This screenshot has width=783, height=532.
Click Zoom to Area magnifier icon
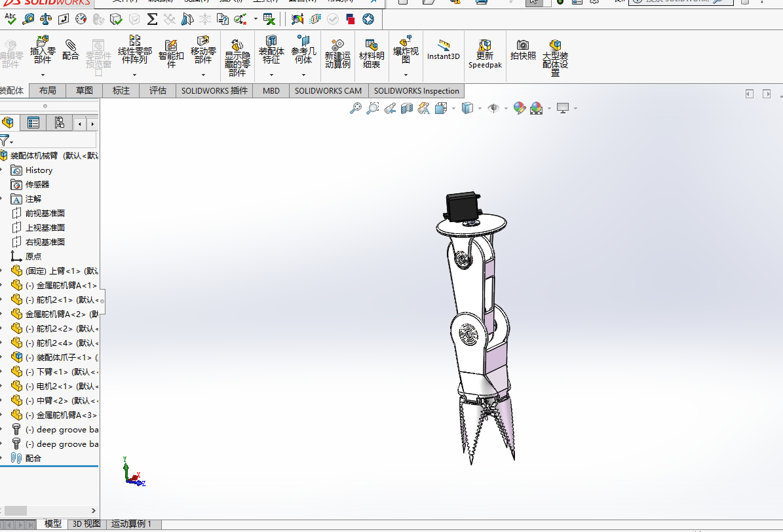pyautogui.click(x=373, y=108)
